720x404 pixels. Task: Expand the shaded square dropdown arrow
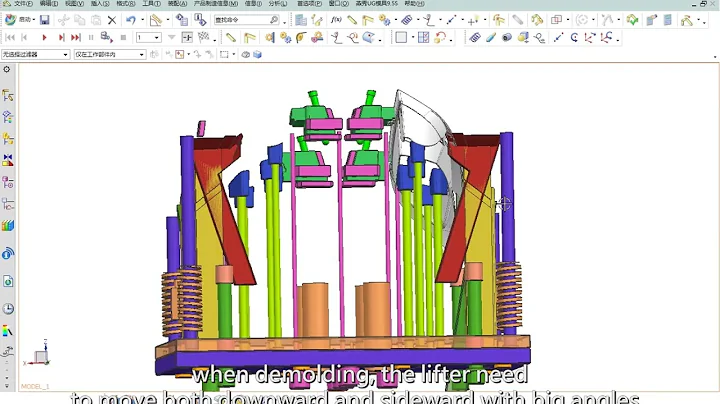click(x=412, y=38)
